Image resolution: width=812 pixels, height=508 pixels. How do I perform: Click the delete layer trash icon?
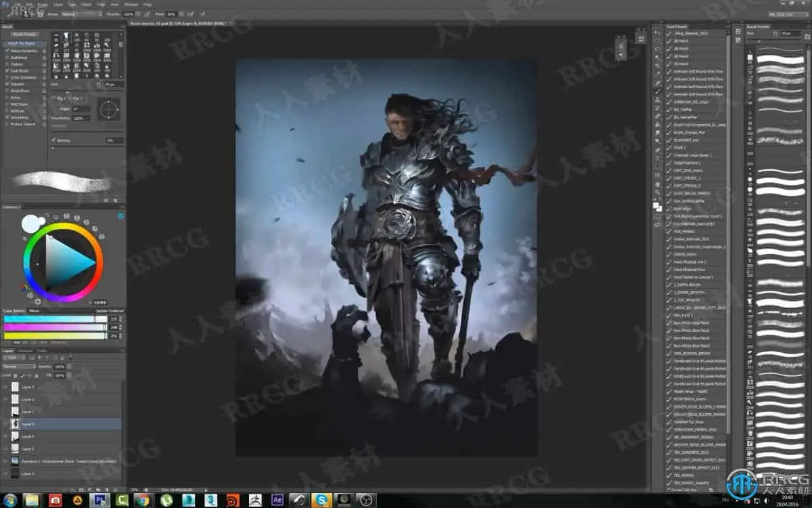point(116,490)
